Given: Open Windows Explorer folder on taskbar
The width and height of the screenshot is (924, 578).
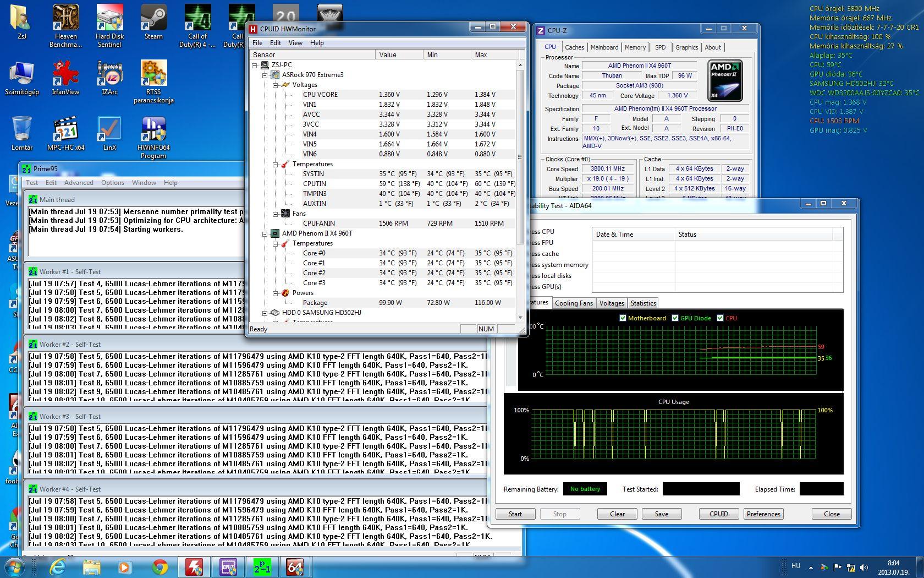Looking at the screenshot, I should [x=91, y=566].
